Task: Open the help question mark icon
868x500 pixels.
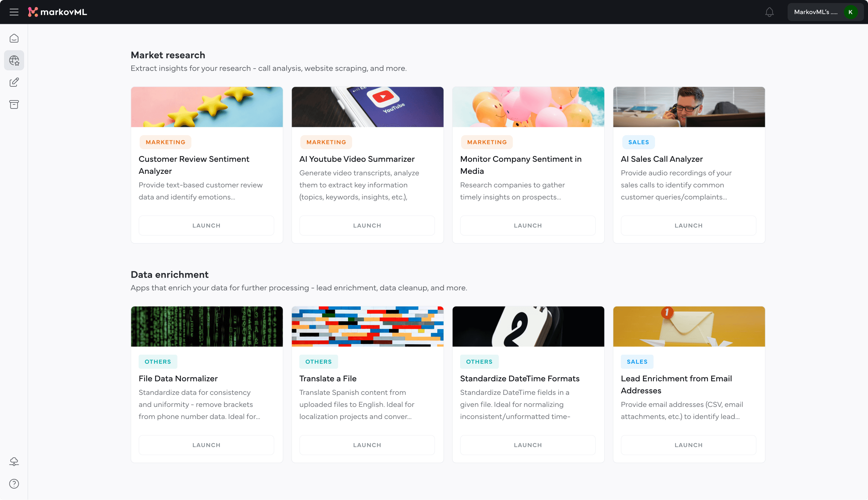Action: [x=14, y=484]
